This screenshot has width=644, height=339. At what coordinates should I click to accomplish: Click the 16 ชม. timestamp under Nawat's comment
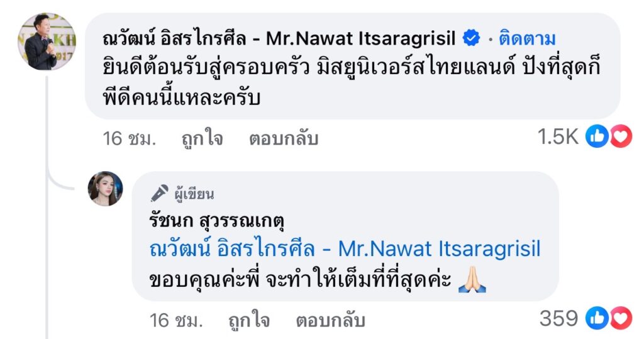[129, 139]
